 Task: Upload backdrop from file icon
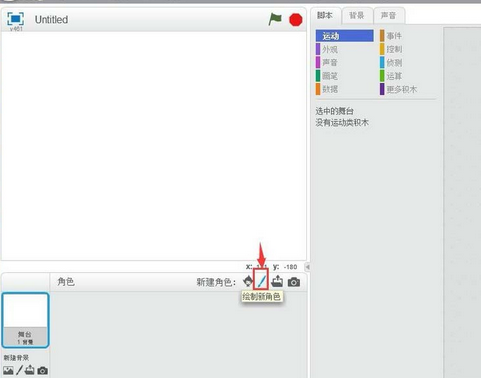click(30, 370)
